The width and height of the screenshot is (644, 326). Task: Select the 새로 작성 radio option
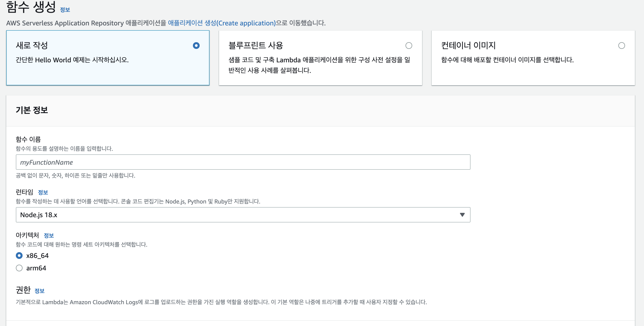[196, 46]
